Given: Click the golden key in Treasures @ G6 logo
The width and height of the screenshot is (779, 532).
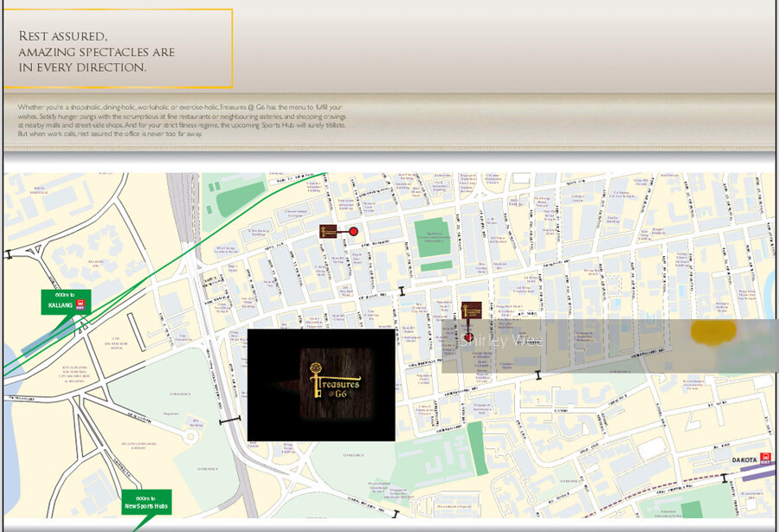Looking at the screenshot, I should coord(316,381).
